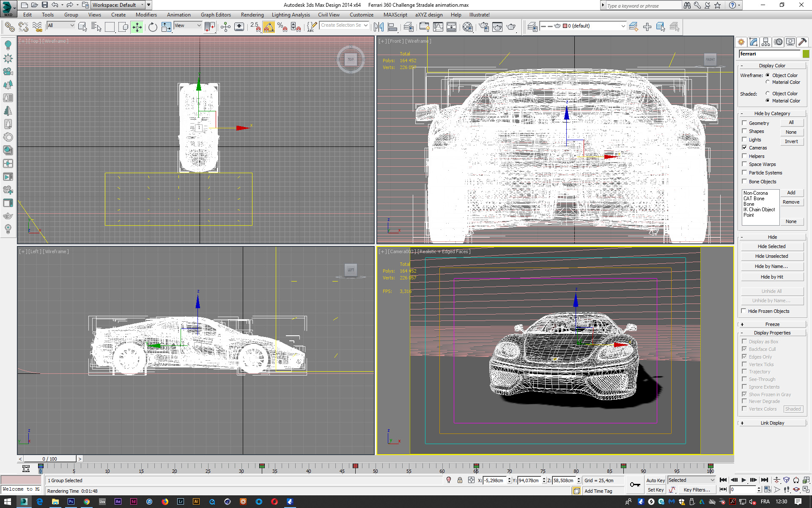Click the Hide Unselected button
Viewport: 812px width, 508px height.
pos(772,256)
